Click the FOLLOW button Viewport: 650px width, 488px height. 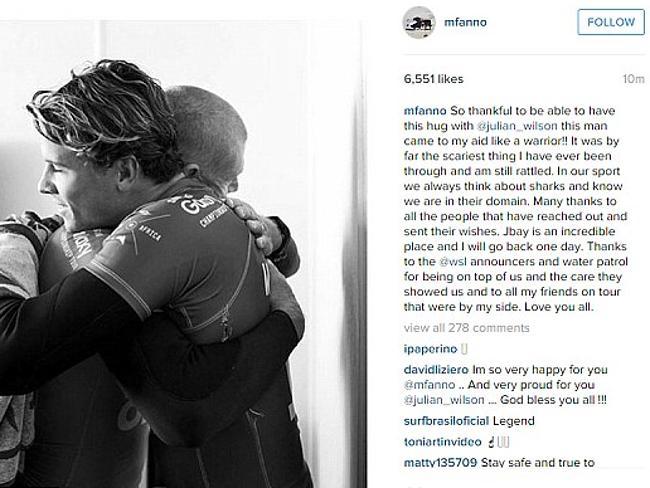point(611,22)
